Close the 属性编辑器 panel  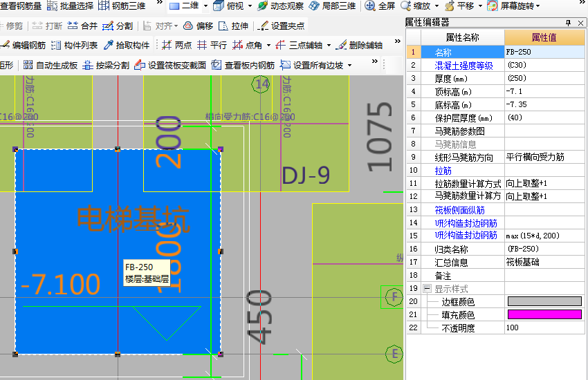580,23
